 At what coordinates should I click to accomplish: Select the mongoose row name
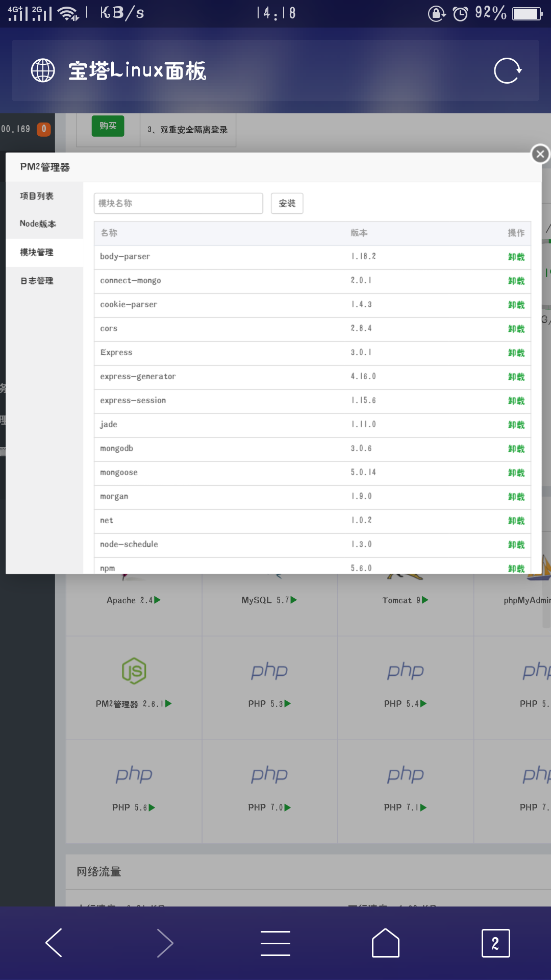point(119,473)
